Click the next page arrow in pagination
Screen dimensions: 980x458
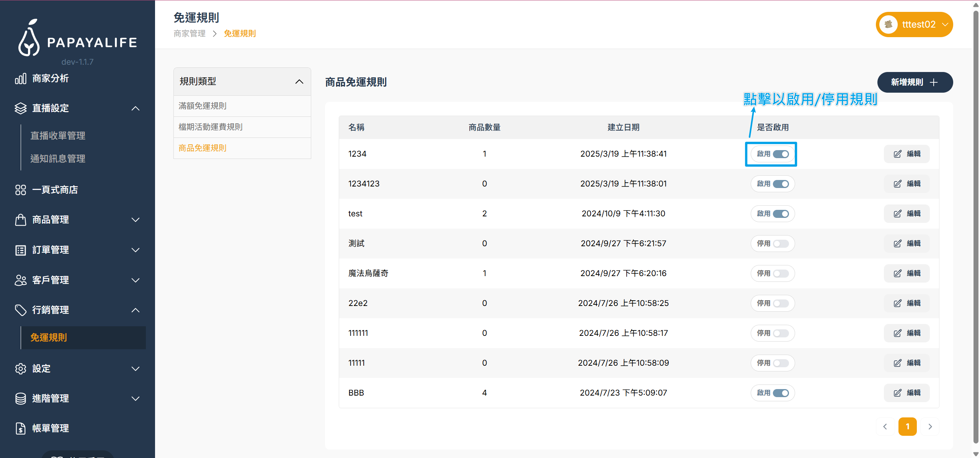(930, 426)
